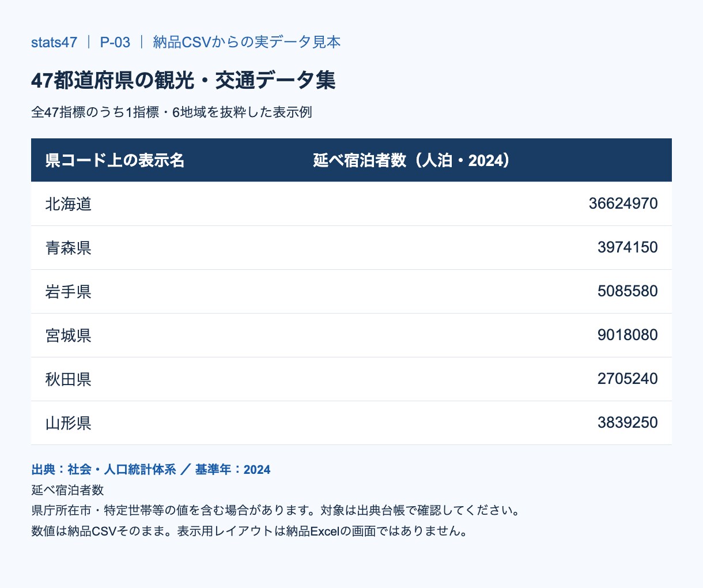Click the stats47 breadcrumb text
The width and height of the screenshot is (703, 588).
click(x=54, y=42)
